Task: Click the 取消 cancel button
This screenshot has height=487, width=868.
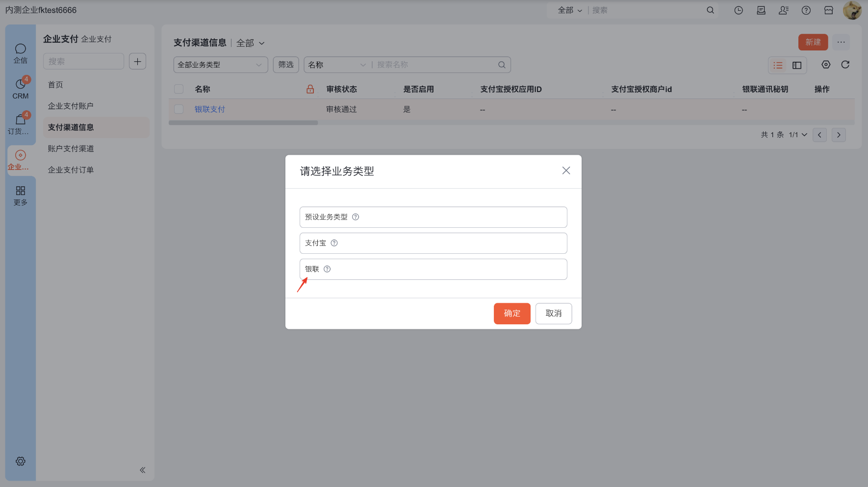Action: coord(554,314)
